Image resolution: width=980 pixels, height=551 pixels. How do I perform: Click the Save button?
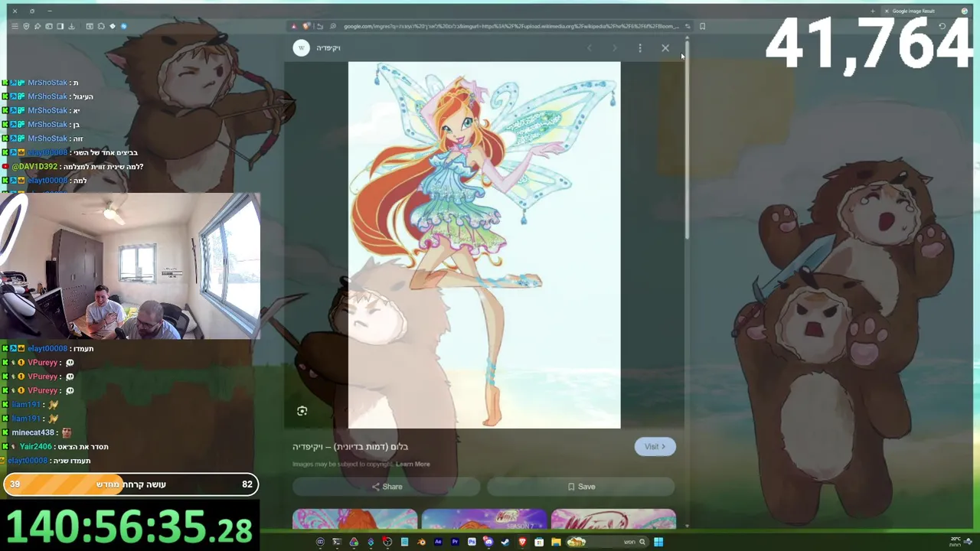pyautogui.click(x=581, y=487)
